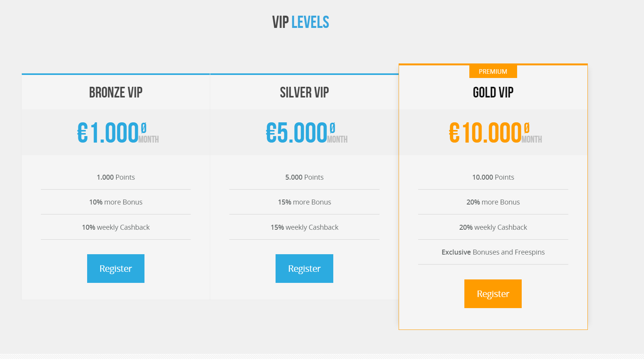Click the Bronze VIP Register button

tap(116, 268)
